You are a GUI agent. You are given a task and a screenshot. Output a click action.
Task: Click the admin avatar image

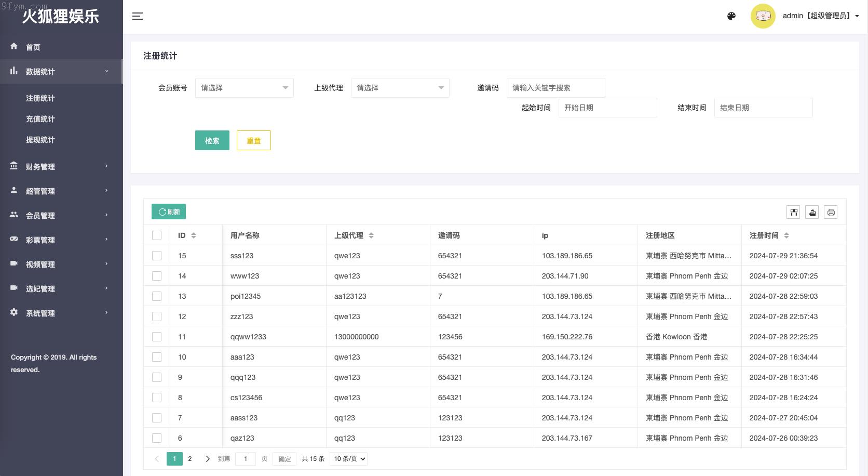point(763,16)
